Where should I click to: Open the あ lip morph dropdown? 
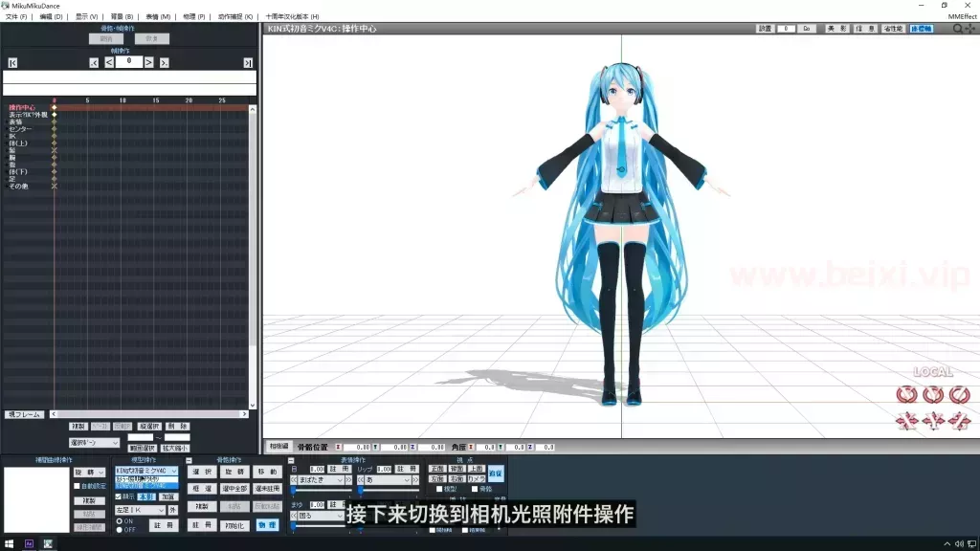tap(389, 480)
